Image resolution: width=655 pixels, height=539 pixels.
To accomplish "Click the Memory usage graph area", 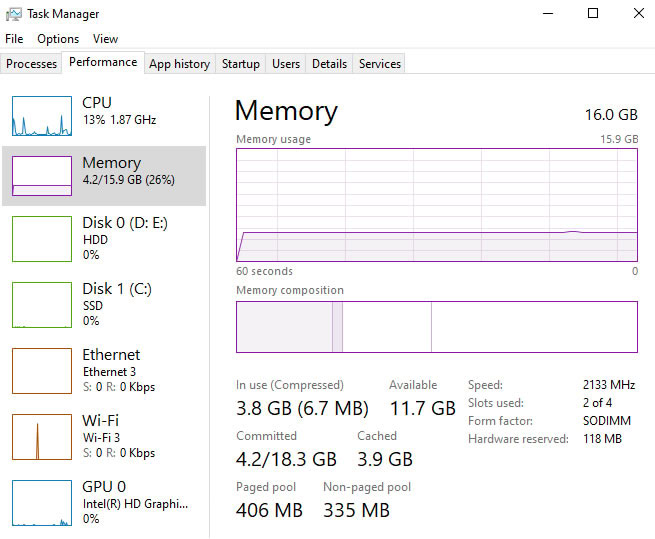I will [x=437, y=205].
